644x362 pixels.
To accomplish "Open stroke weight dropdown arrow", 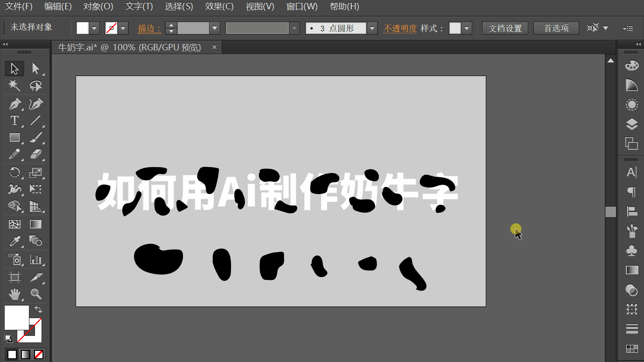I will tap(215, 28).
